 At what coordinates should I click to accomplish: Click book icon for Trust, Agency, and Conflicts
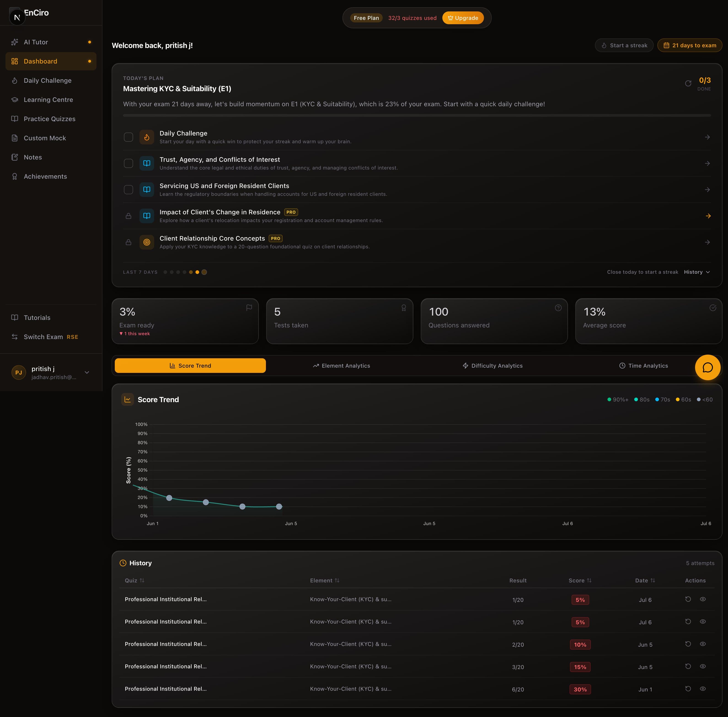coord(147,163)
